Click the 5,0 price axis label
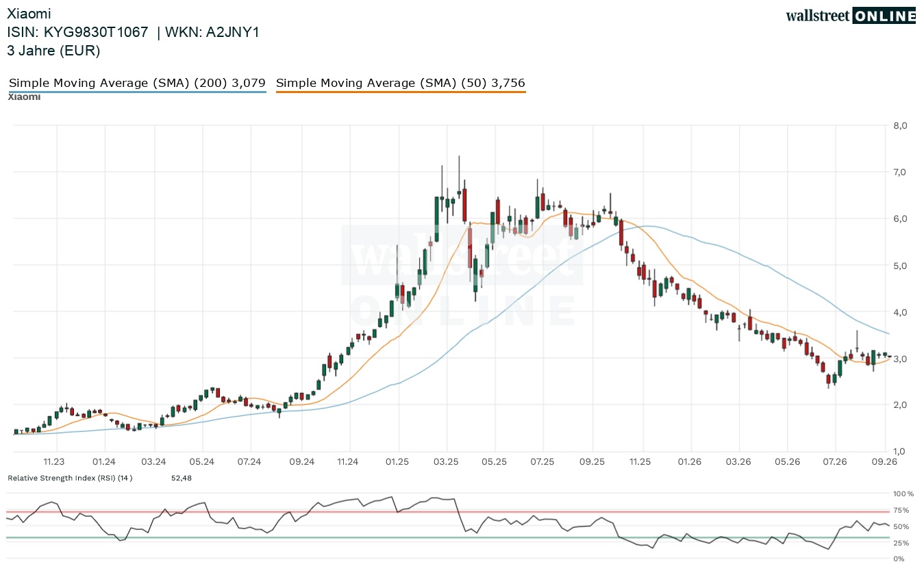Viewport: 924px width, 577px height. click(899, 266)
